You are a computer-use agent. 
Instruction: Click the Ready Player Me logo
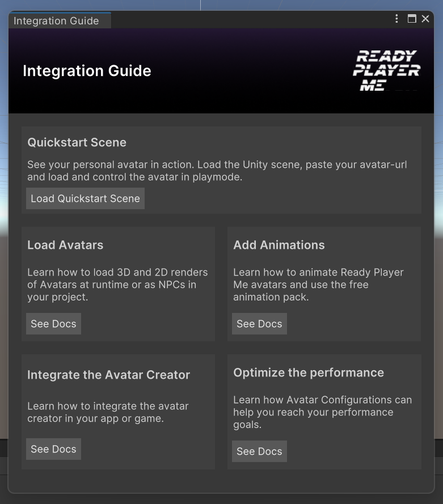pos(387,69)
